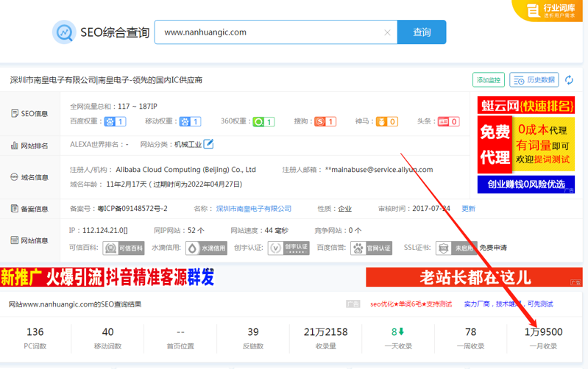Open 抖音精准客源群发 promo banner

point(107,277)
